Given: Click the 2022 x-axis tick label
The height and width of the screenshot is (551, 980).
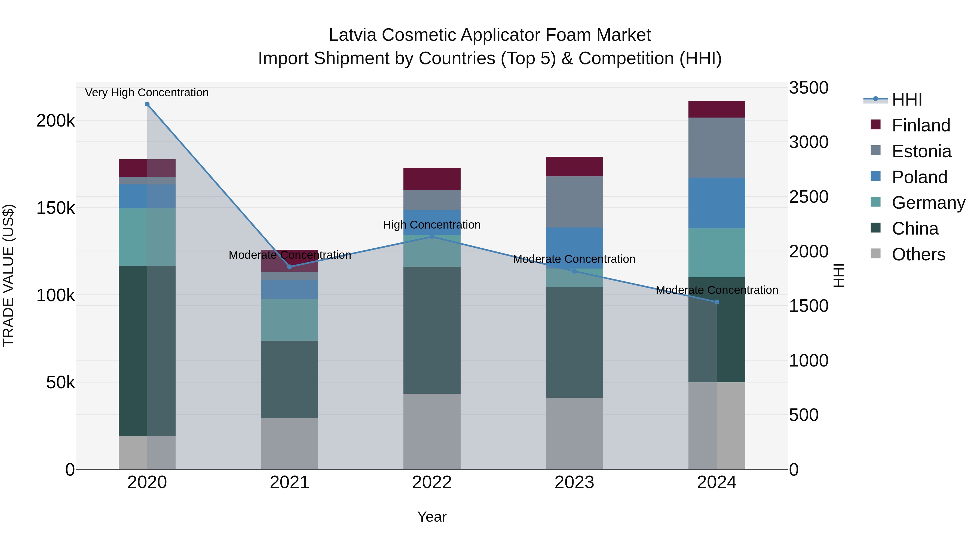Looking at the screenshot, I should point(432,482).
